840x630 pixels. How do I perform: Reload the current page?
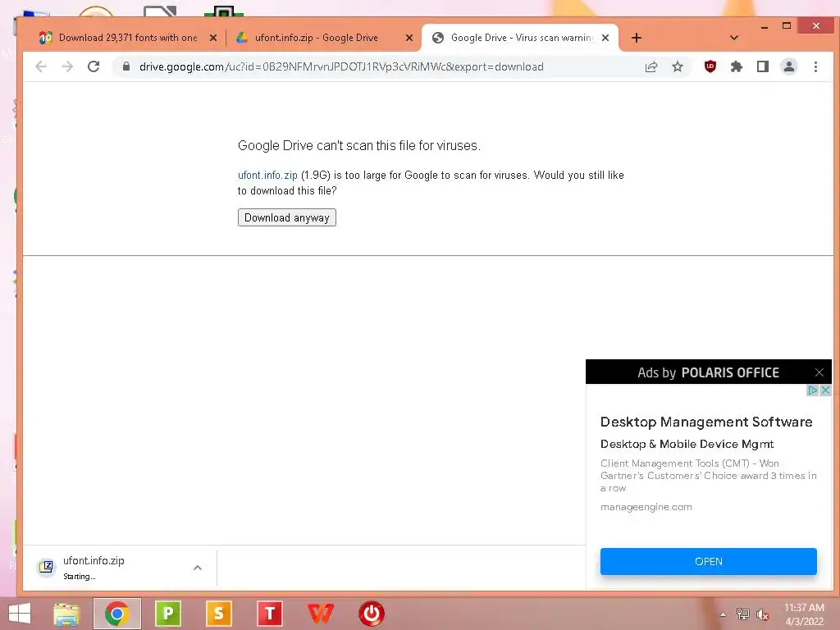pos(94,66)
